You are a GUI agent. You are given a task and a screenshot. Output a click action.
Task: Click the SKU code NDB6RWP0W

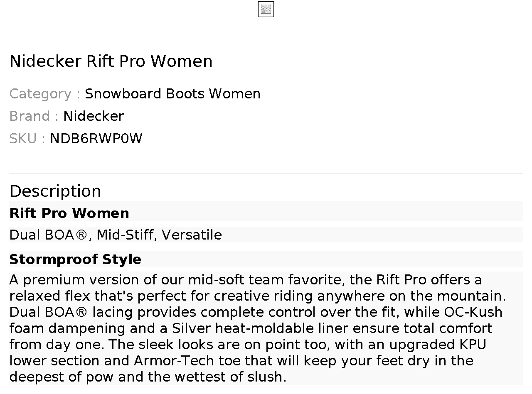(x=96, y=139)
